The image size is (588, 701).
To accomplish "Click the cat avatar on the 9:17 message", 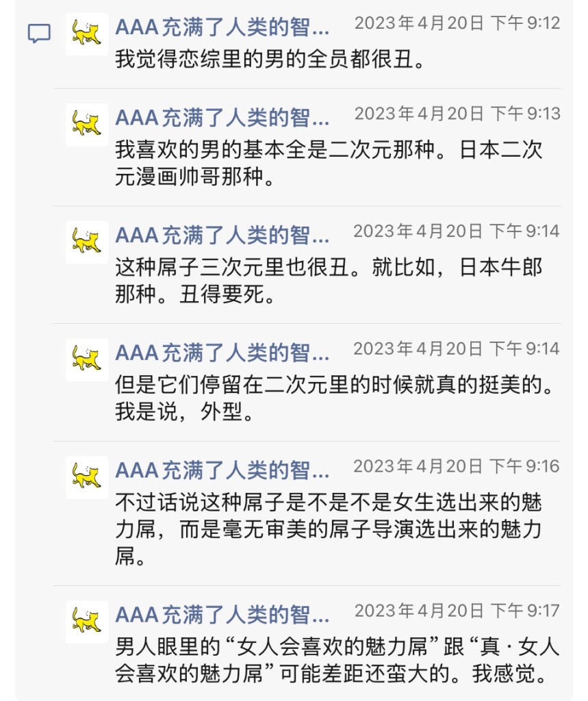I will [87, 622].
